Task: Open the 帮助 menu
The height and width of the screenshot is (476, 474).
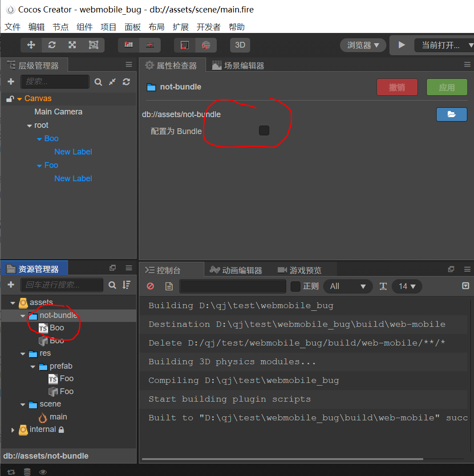Action: pos(237,27)
